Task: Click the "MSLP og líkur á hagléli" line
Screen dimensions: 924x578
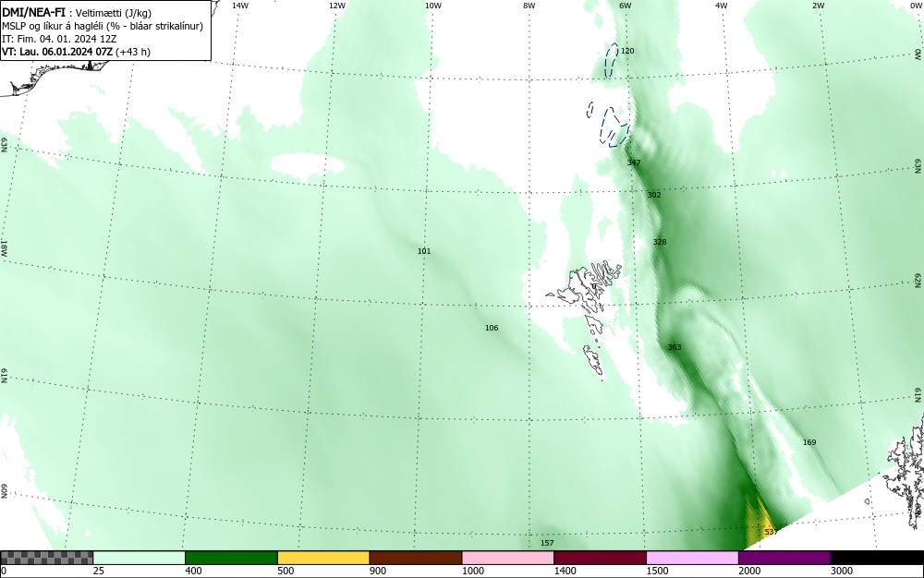Action: (103, 26)
